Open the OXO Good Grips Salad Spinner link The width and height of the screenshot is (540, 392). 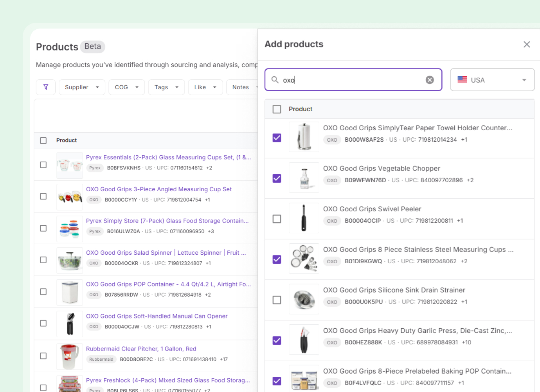166,252
